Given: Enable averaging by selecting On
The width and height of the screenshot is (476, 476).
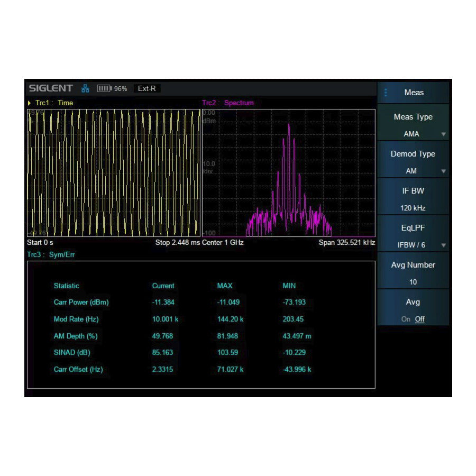Looking at the screenshot, I should pos(405,319).
